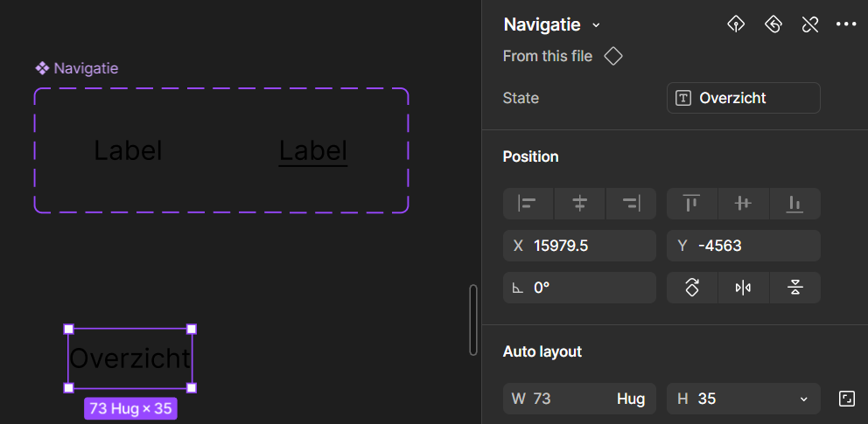868x424 pixels.
Task: Align selection to the bottom
Action: 794,204
